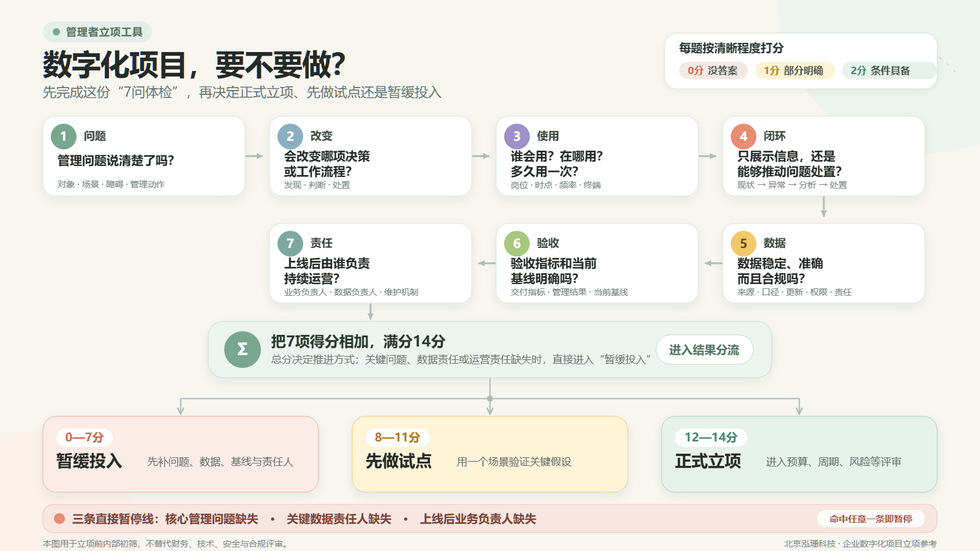Click the 命中任意一条即暂停 pill
This screenshot has width=980, height=551.
pos(871,519)
